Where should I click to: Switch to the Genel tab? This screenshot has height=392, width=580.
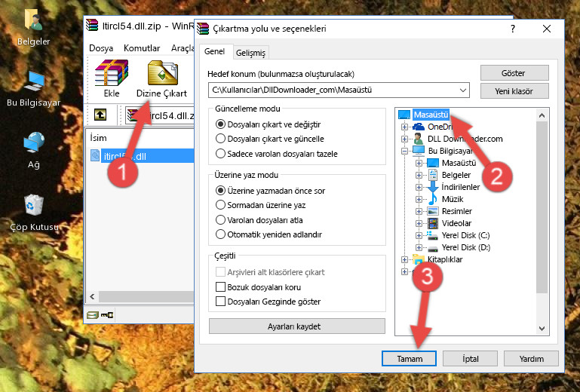[x=214, y=51]
